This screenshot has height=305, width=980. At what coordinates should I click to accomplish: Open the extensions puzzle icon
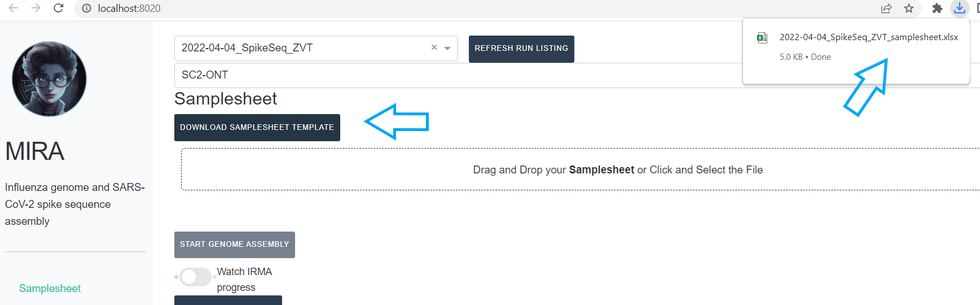(x=937, y=8)
